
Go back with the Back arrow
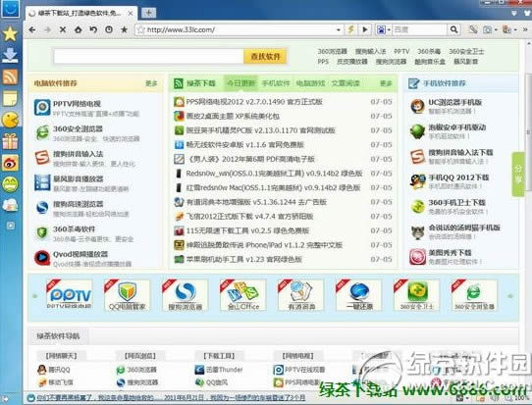[32, 29]
